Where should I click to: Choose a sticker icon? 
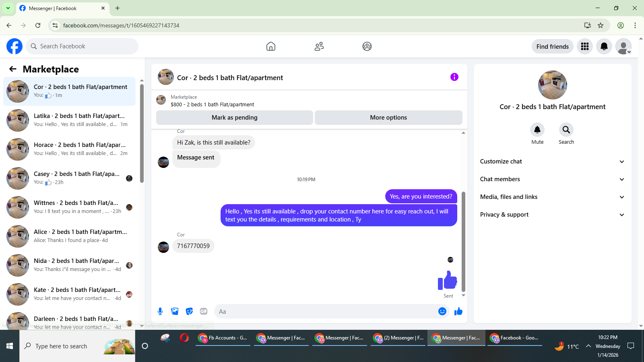pyautogui.click(x=189, y=311)
